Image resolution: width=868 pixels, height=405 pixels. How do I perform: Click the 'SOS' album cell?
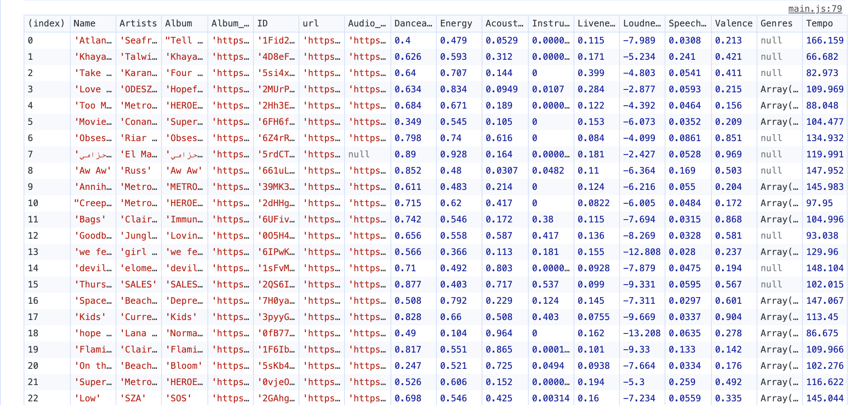[x=178, y=398]
